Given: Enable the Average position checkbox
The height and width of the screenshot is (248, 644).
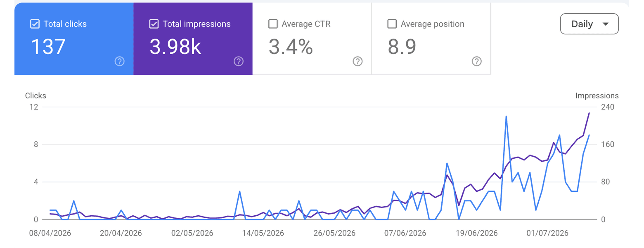Looking at the screenshot, I should tap(392, 24).
